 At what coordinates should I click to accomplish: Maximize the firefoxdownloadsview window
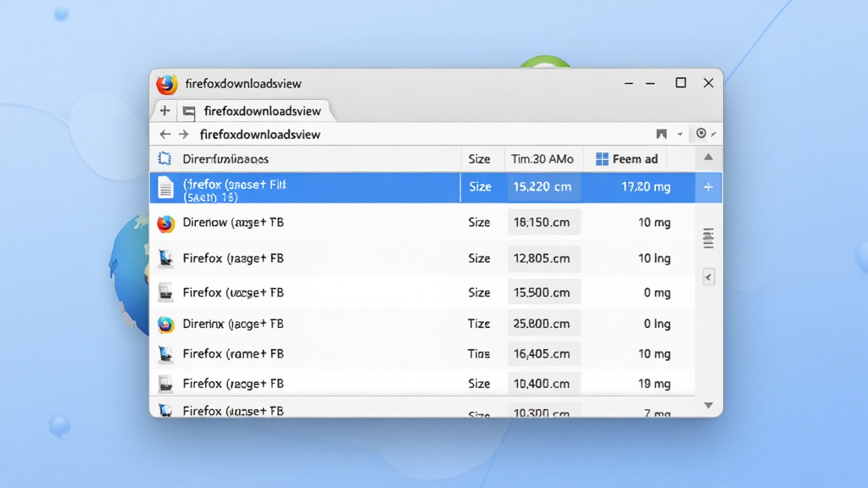pyautogui.click(x=681, y=83)
